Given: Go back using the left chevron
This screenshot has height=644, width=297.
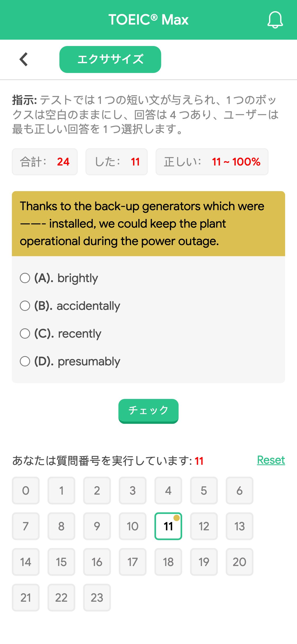Looking at the screenshot, I should (x=24, y=59).
